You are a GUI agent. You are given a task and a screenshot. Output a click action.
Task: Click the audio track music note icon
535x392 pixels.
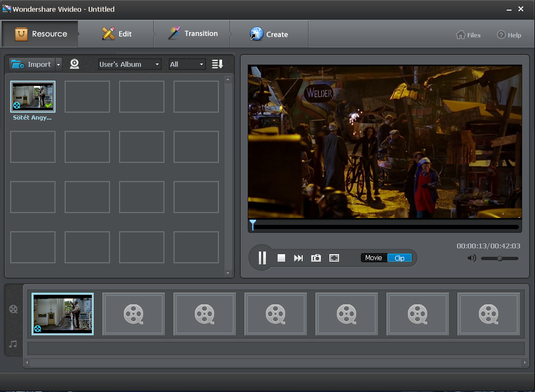[13, 344]
